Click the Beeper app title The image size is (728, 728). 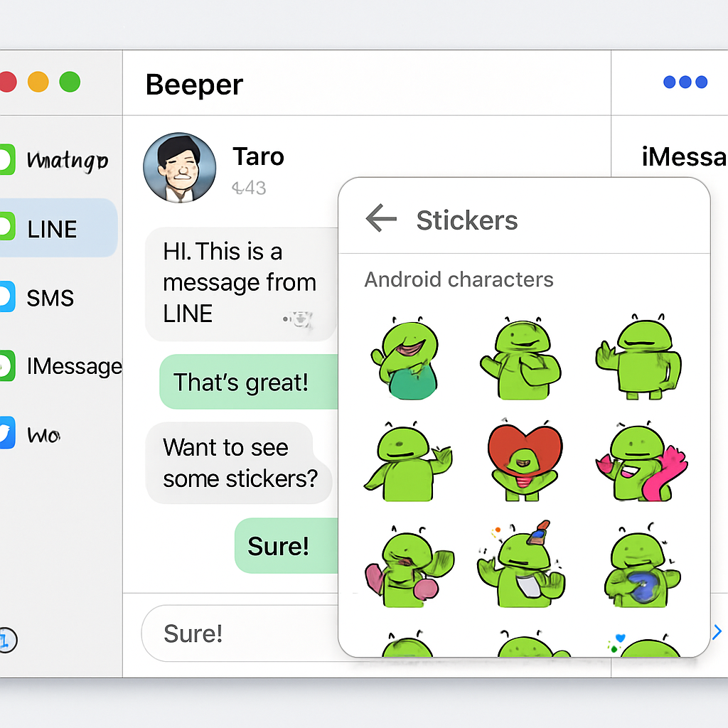pyautogui.click(x=194, y=85)
